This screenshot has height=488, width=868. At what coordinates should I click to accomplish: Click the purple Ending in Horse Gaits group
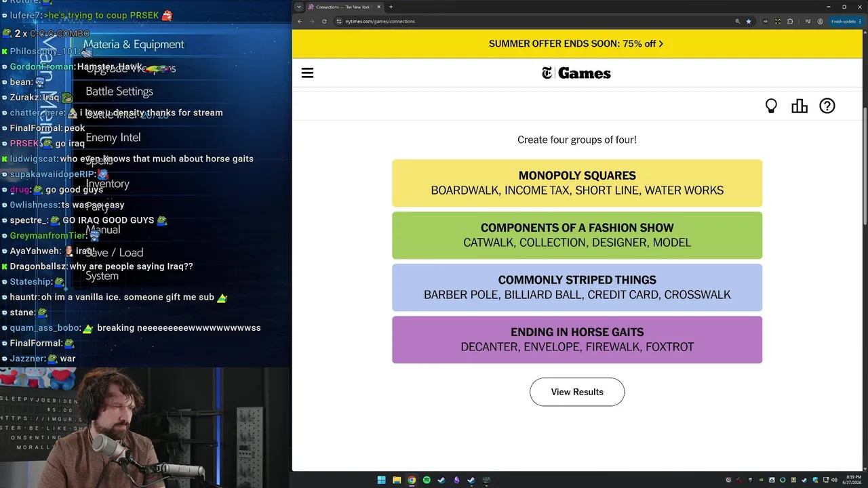pos(577,340)
